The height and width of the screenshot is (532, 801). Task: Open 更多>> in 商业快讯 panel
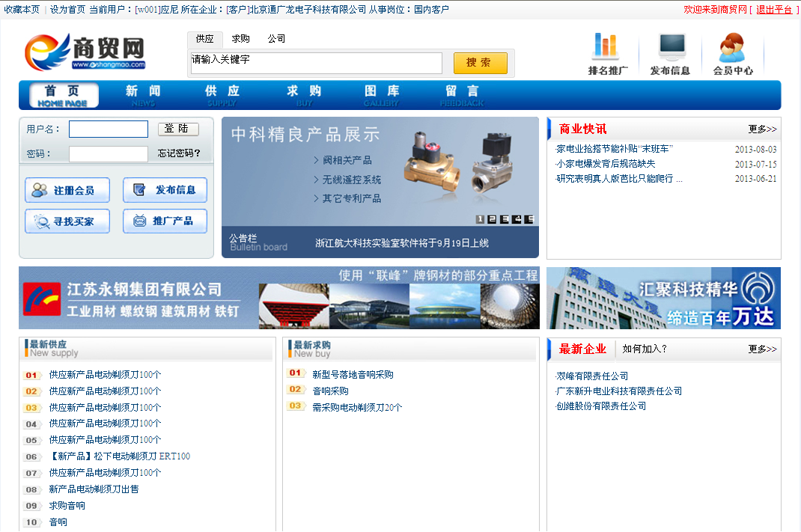coord(762,129)
